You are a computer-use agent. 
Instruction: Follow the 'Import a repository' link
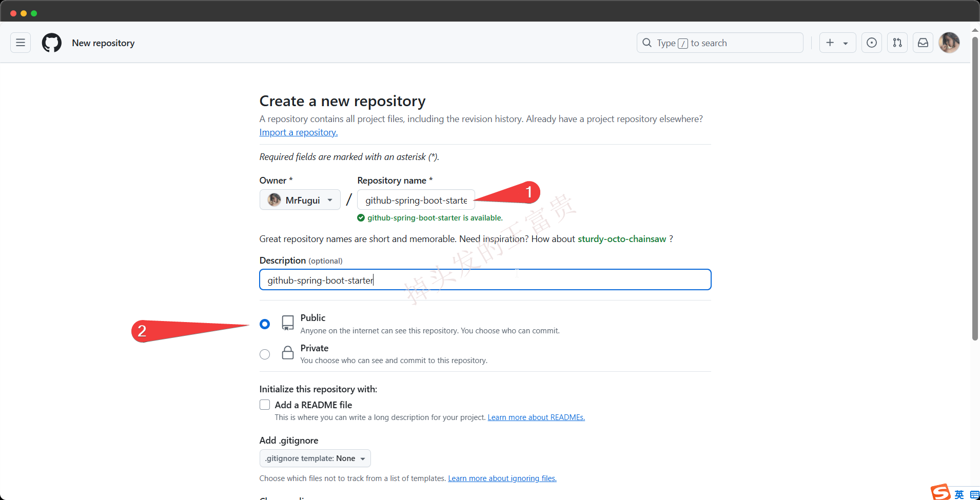pos(298,132)
